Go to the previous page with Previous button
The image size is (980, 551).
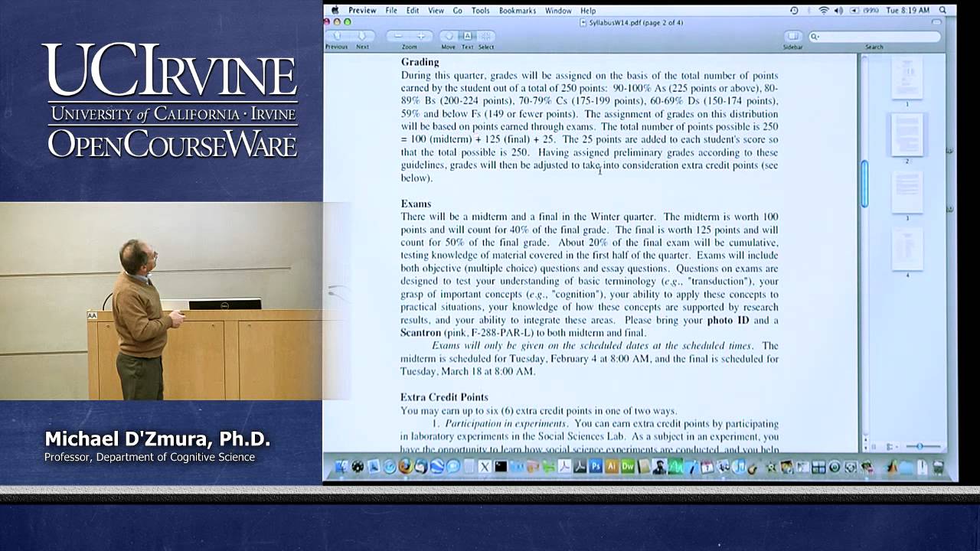(338, 35)
